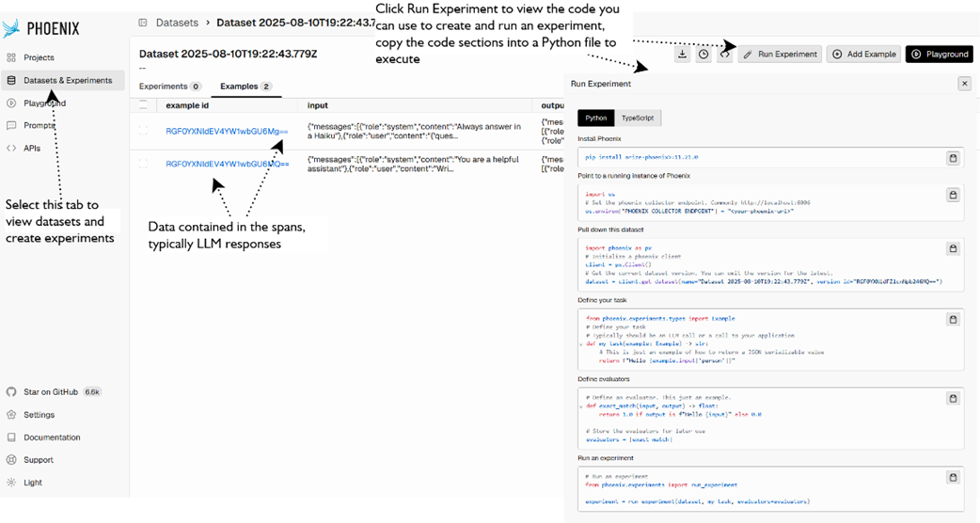980x523 pixels.
Task: Select the checkbox for the second example row
Action: coord(144,164)
